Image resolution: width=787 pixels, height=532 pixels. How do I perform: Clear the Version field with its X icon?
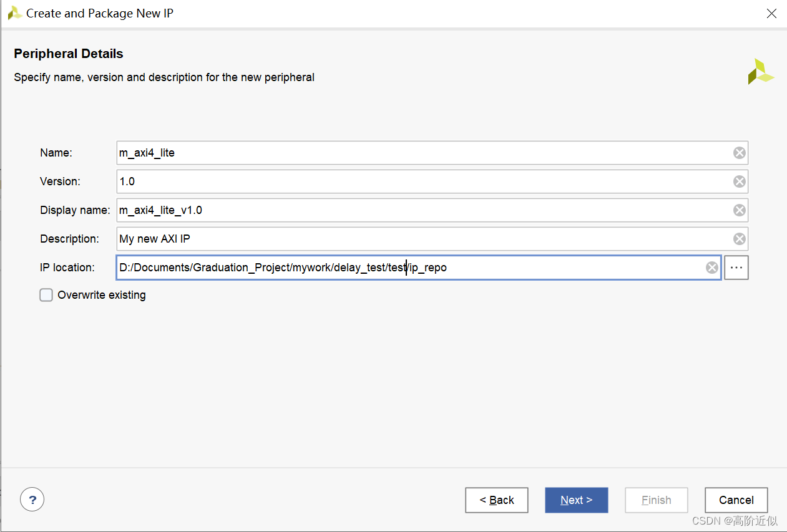coord(739,181)
